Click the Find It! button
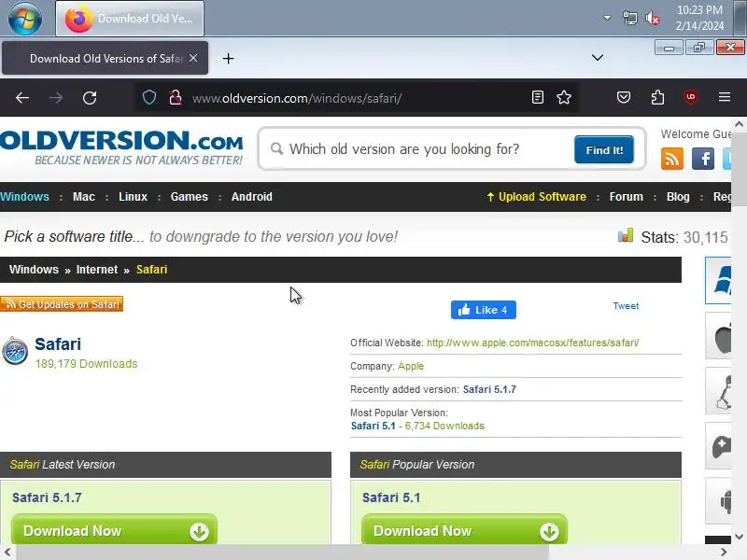This screenshot has width=747, height=560. click(604, 149)
